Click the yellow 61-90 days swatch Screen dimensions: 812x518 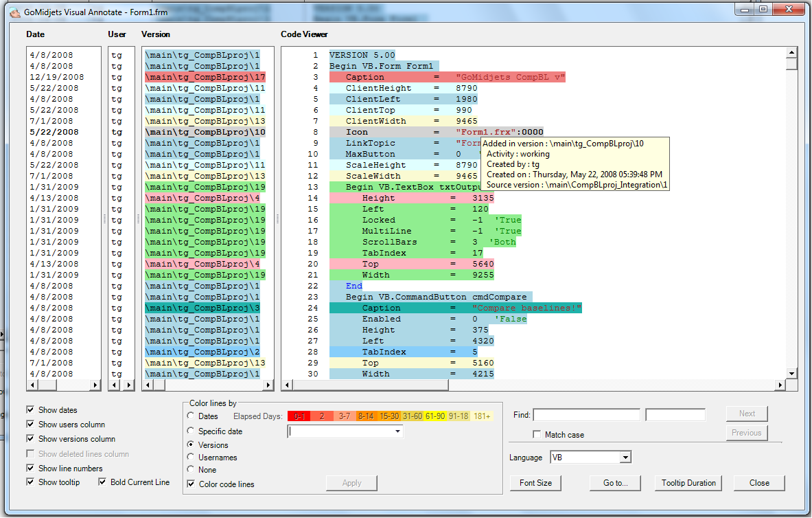coord(435,416)
